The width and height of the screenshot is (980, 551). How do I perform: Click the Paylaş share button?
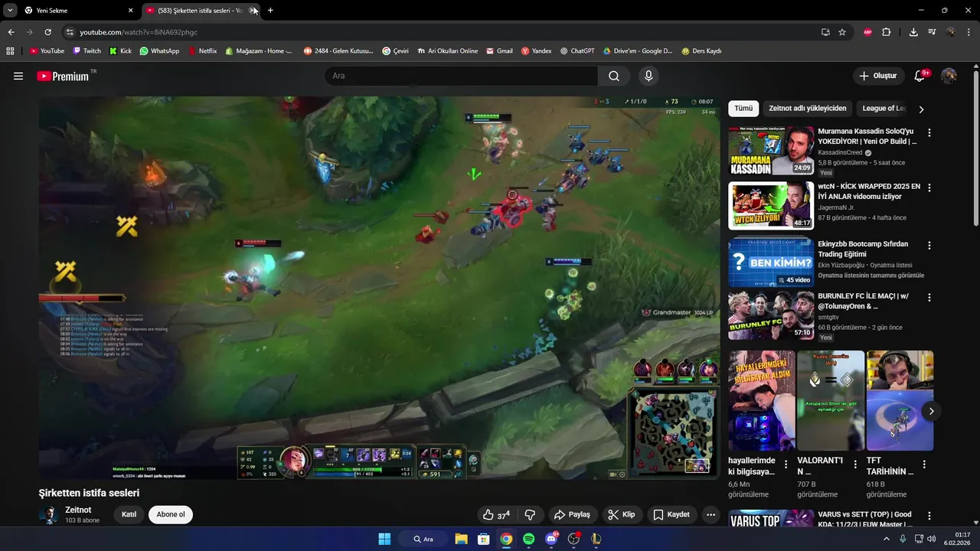point(572,515)
